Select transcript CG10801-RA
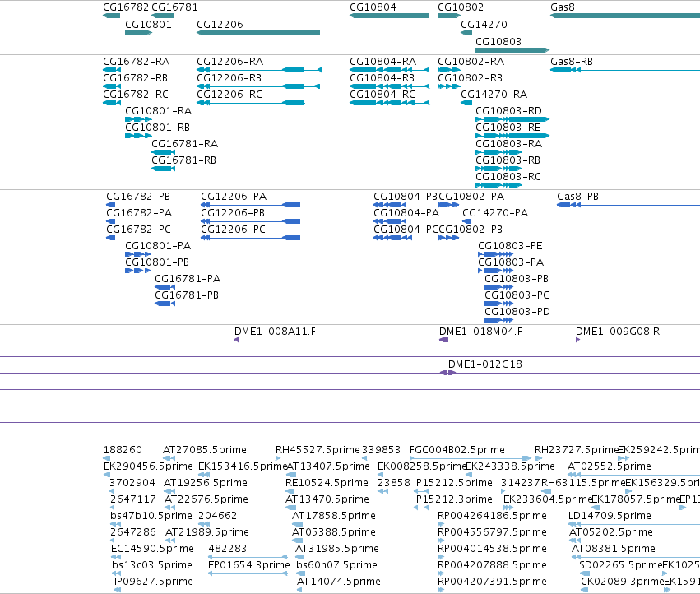Viewport: 700px width, 594px height. (x=159, y=111)
